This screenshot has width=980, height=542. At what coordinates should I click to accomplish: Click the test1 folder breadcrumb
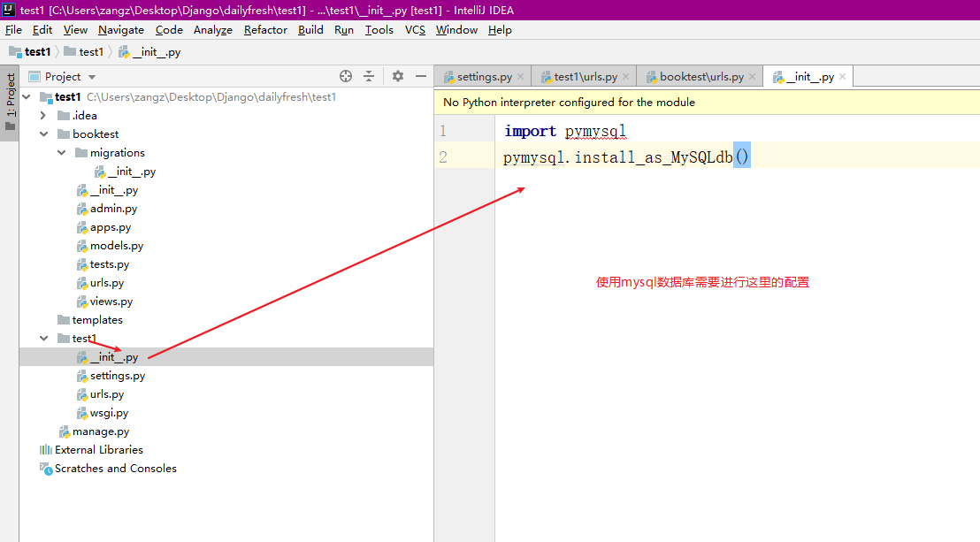84,52
